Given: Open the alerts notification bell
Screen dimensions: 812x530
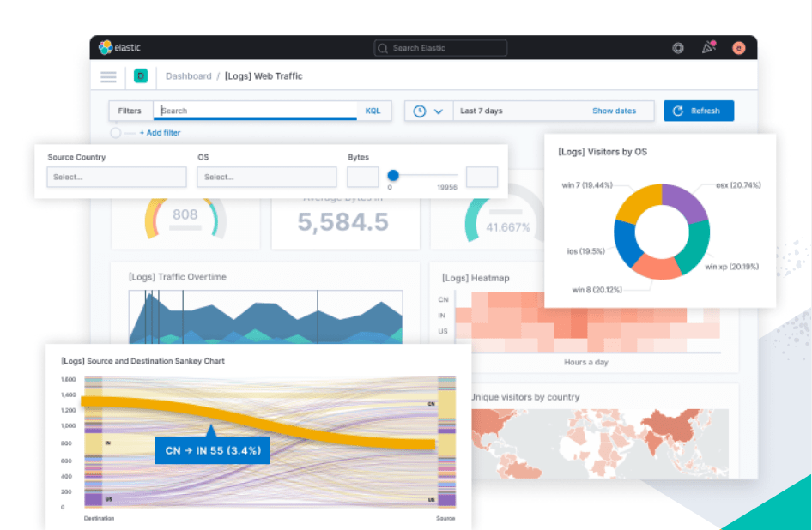Looking at the screenshot, I should pos(708,48).
